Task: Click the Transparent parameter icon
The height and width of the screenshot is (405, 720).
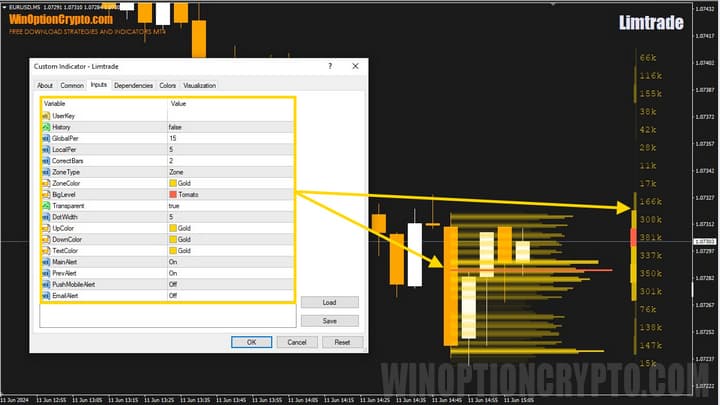Action: (x=46, y=205)
